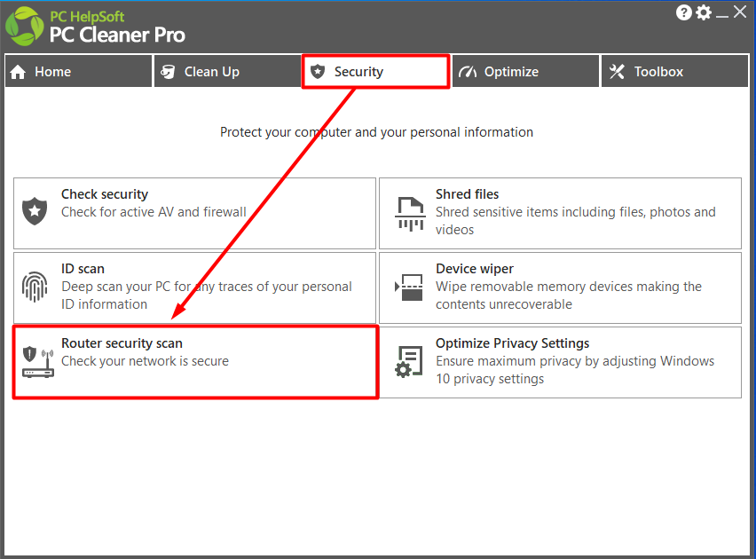Image resolution: width=756 pixels, height=559 pixels.
Task: Click the Optimize Privacy Settings document-gear icon
Action: (409, 362)
